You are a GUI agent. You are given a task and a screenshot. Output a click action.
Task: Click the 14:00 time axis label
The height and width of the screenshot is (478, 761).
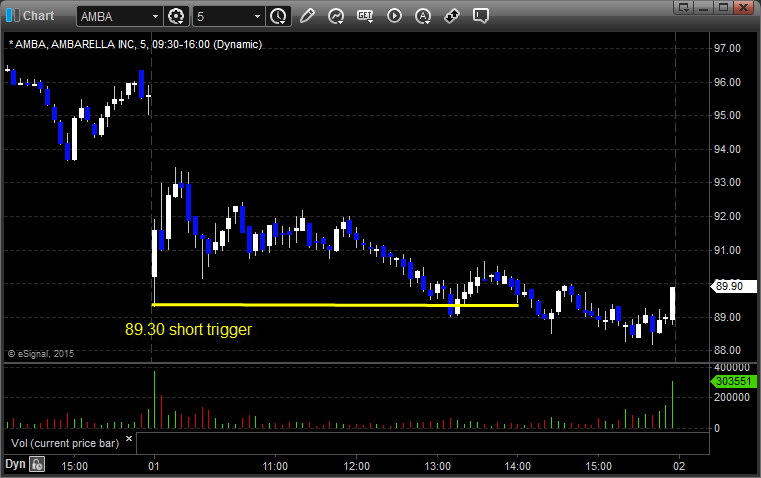(x=517, y=466)
